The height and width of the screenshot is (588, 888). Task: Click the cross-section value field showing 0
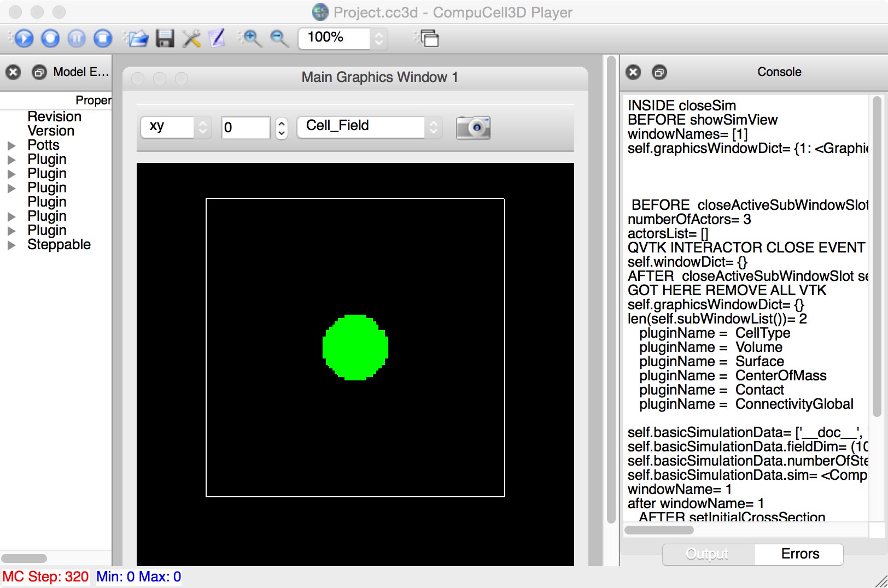246,127
